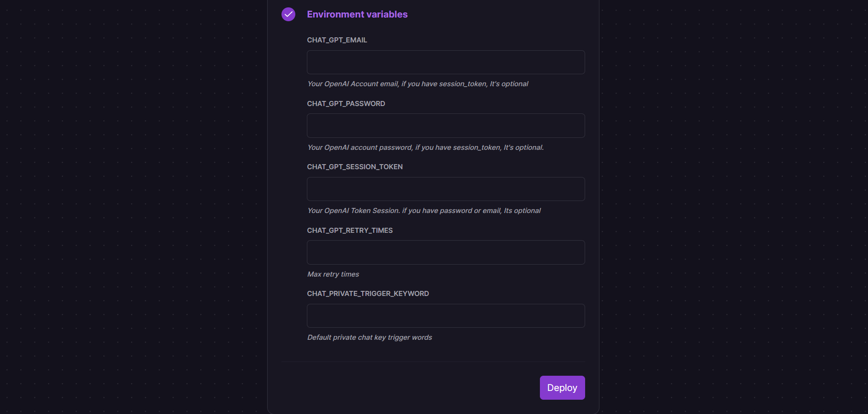Click the CHAT_PRIVATE_TRIGGER_KEYWORD label

[368, 294]
